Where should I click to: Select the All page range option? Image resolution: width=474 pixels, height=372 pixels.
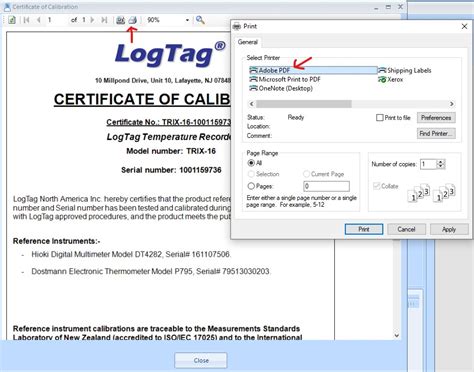pyautogui.click(x=251, y=163)
